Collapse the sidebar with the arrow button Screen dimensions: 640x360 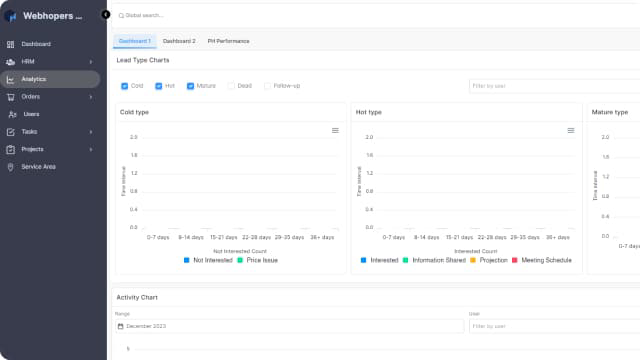coord(106,15)
